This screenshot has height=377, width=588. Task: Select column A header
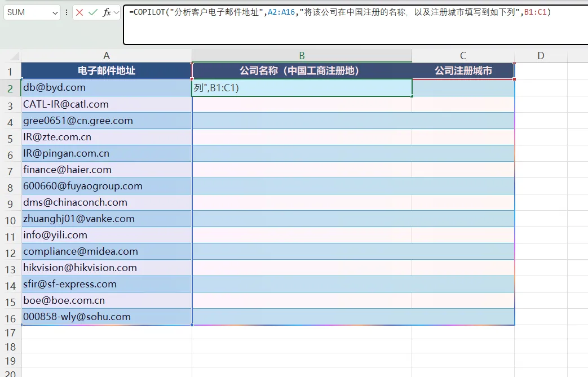point(107,56)
